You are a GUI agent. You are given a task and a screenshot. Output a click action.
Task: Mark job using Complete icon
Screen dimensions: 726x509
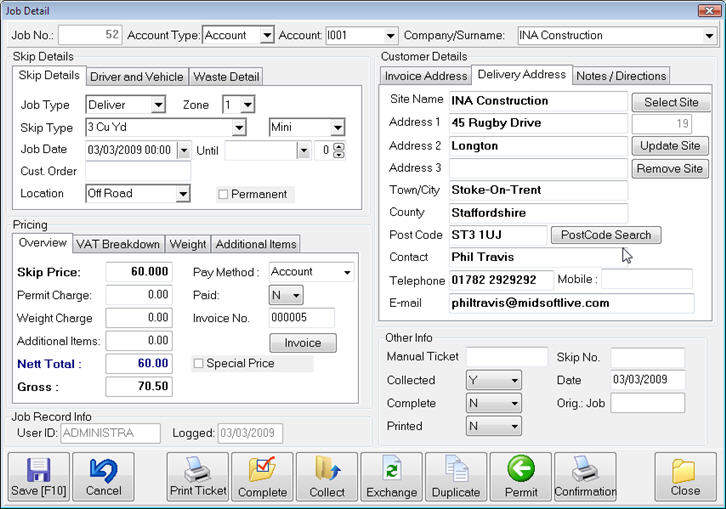[261, 470]
